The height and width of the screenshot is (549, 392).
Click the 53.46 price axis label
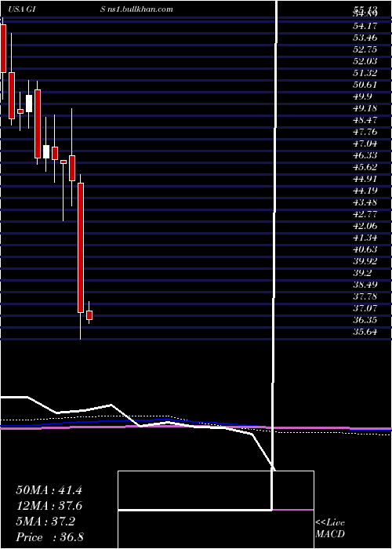point(365,38)
